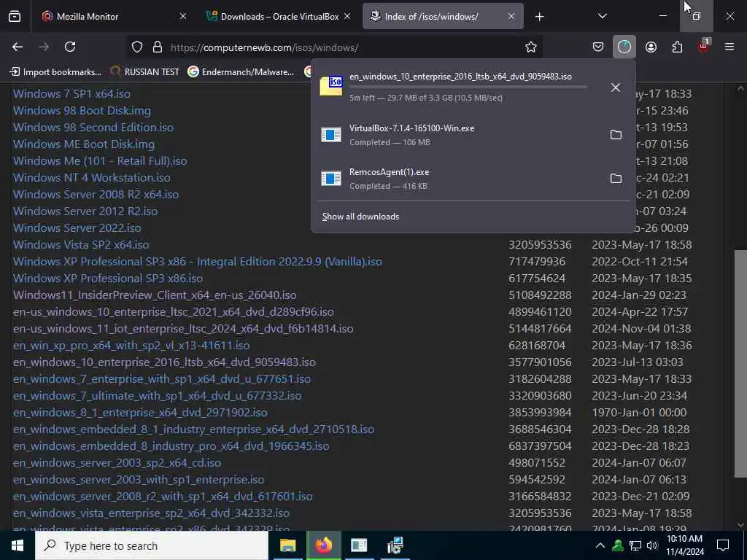This screenshot has width=747, height=560.
Task: Switch to the Mozilla Monitor tab
Action: [x=113, y=17]
